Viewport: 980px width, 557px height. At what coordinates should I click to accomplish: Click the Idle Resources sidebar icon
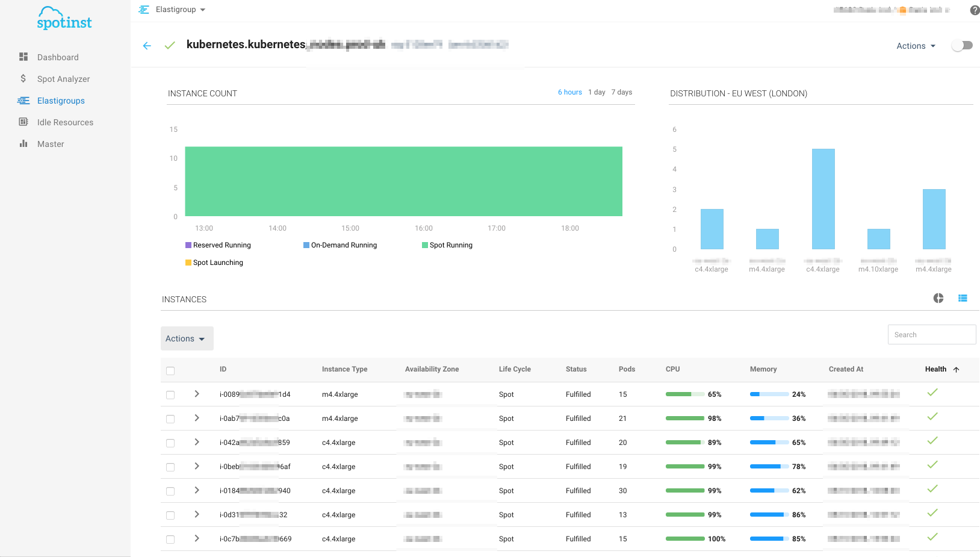(x=23, y=122)
